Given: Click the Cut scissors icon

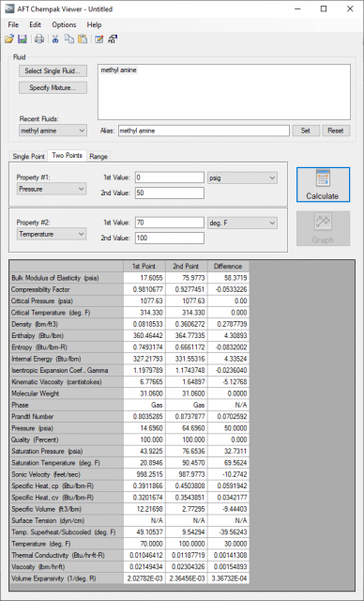Looking at the screenshot, I should click(55, 39).
